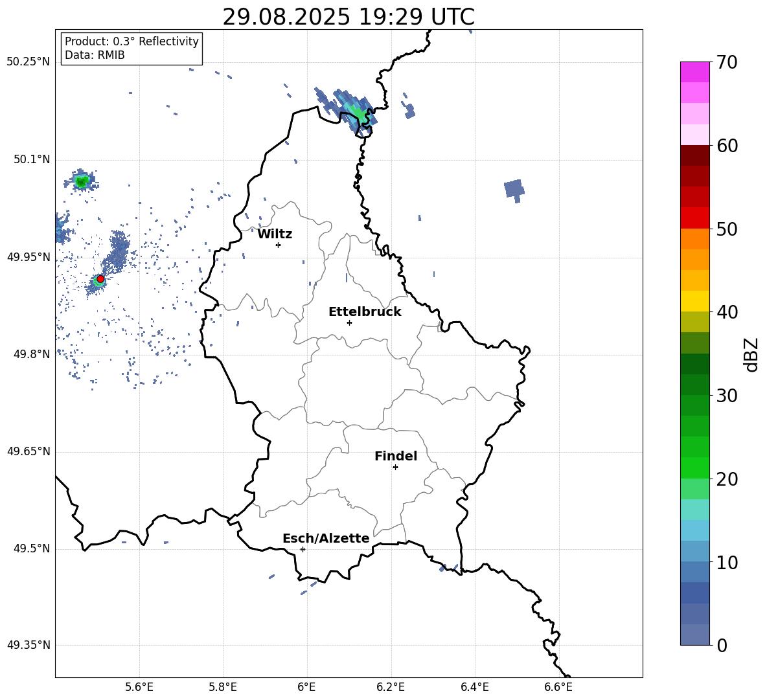The width and height of the screenshot is (767, 700).
Task: Click the cross marker below Wiltz
Action: tap(279, 245)
